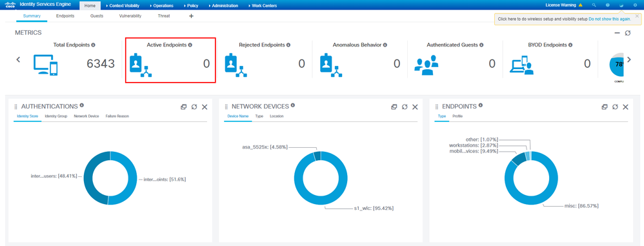The width and height of the screenshot is (644, 246).
Task: Show previous metrics with left chevron
Action: coord(18,59)
